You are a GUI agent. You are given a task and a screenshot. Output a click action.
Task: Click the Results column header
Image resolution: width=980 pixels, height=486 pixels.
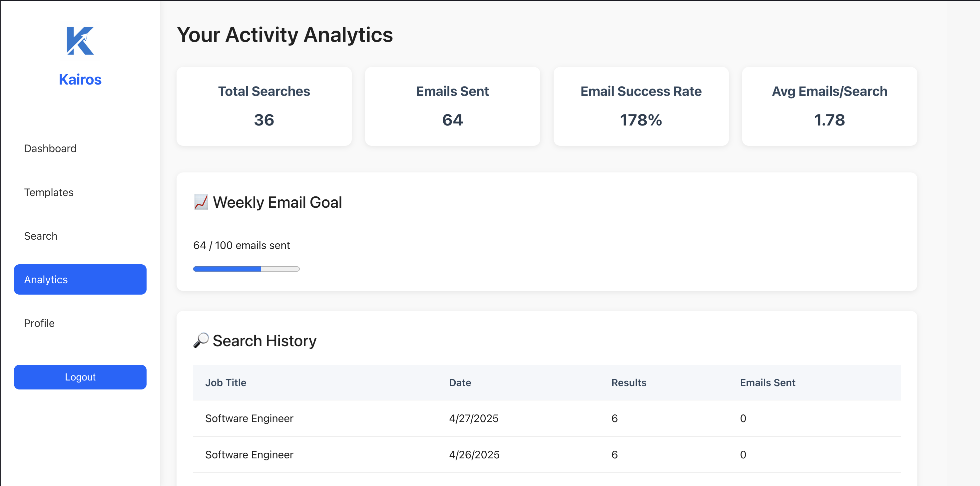pos(629,382)
